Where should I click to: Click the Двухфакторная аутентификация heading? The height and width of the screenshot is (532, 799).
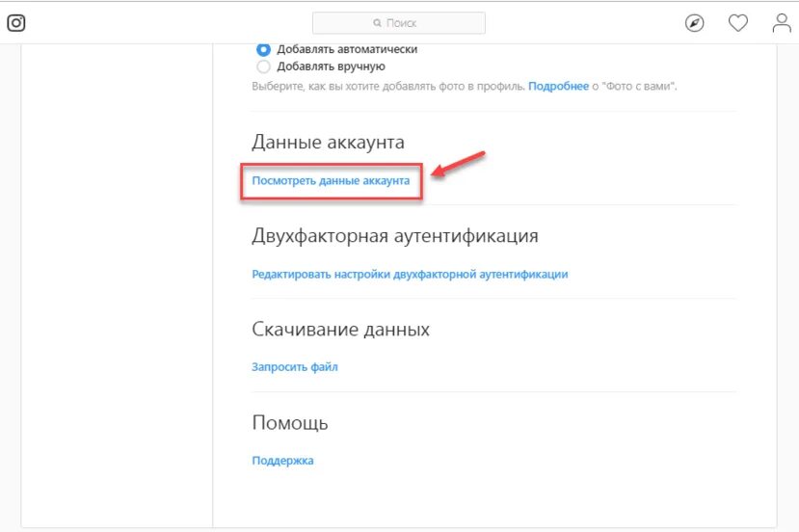tap(395, 236)
